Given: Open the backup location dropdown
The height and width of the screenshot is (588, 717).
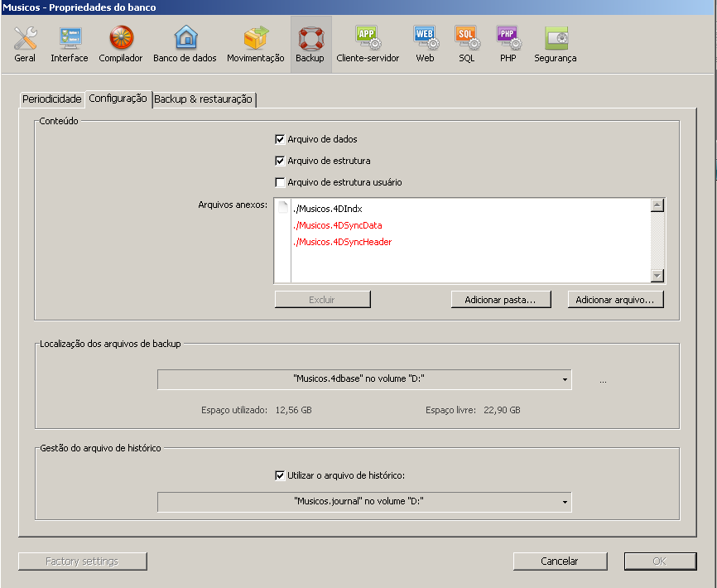Looking at the screenshot, I should click(x=364, y=379).
